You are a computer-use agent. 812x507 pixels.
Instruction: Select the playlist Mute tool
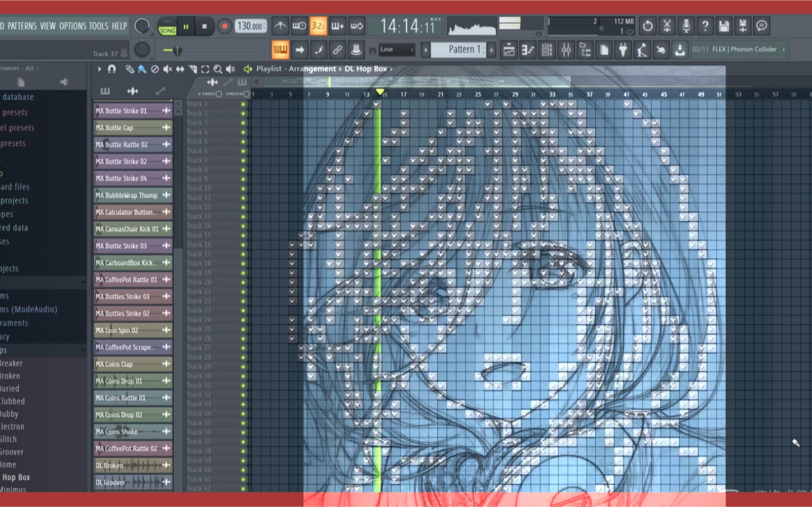[167, 69]
